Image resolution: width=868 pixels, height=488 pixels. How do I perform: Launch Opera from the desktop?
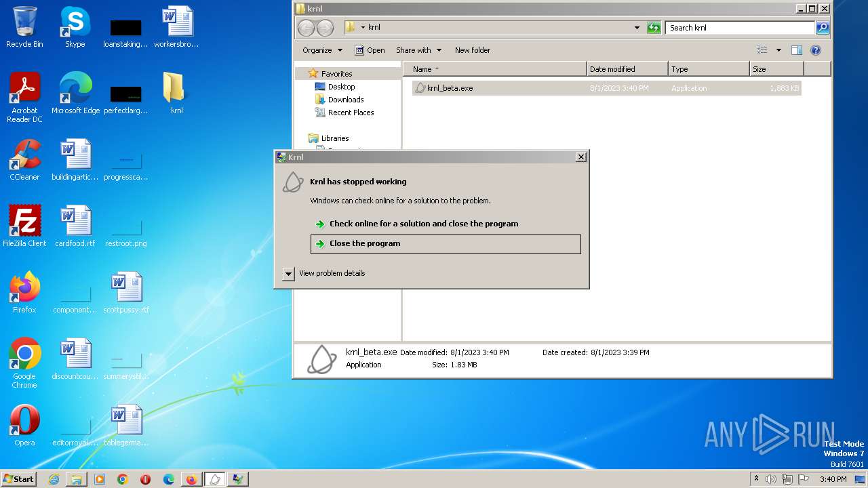24,426
